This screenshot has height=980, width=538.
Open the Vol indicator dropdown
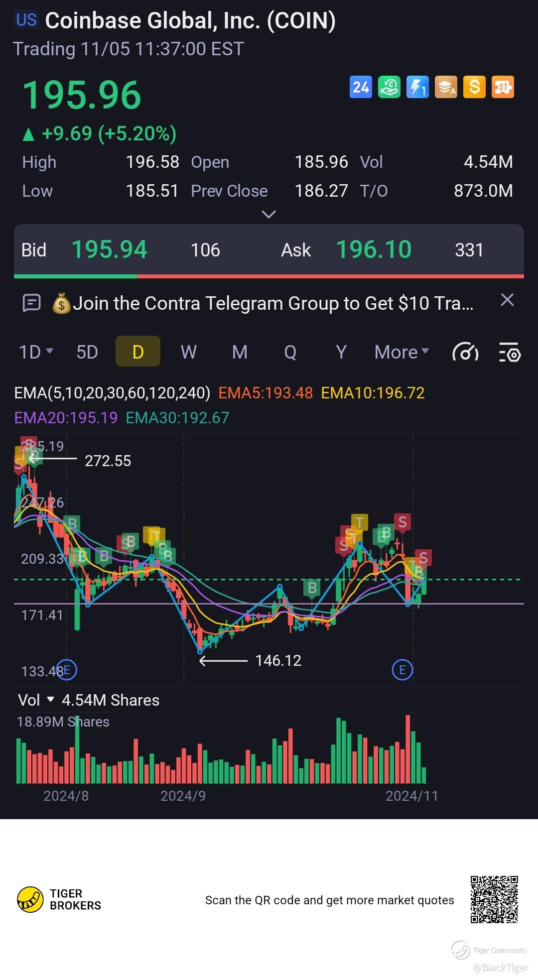coord(36,700)
